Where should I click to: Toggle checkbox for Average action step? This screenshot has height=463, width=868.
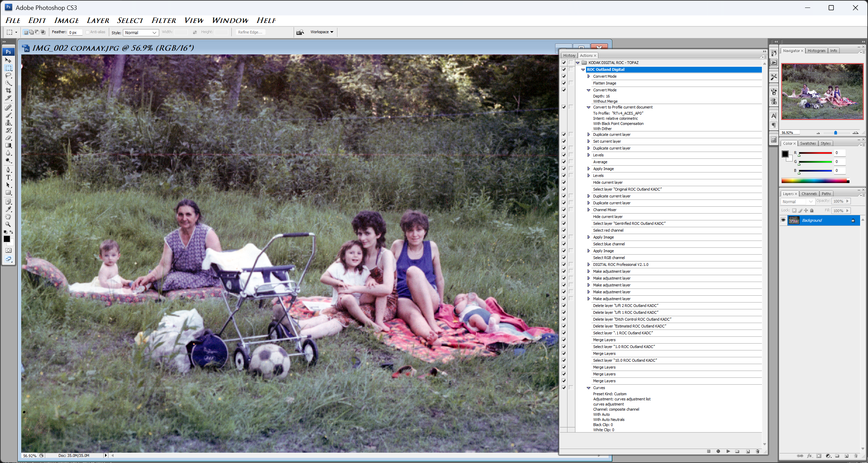coord(564,162)
